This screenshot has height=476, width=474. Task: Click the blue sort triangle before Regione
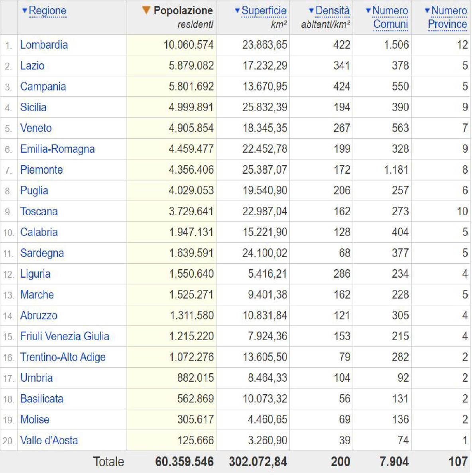click(x=25, y=11)
